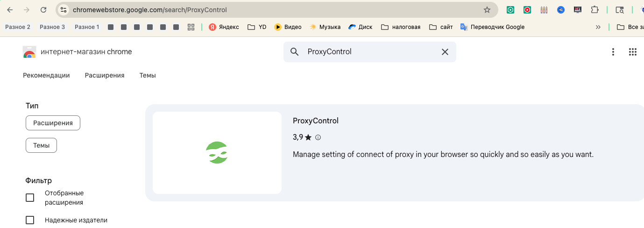The height and width of the screenshot is (228, 644).
Task: Switch to the Рекомендации tab
Action: coord(46,75)
